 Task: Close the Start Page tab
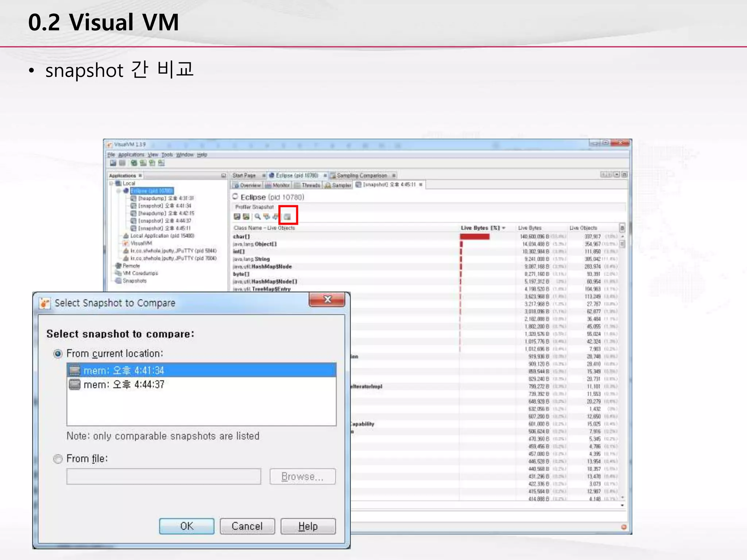click(264, 175)
